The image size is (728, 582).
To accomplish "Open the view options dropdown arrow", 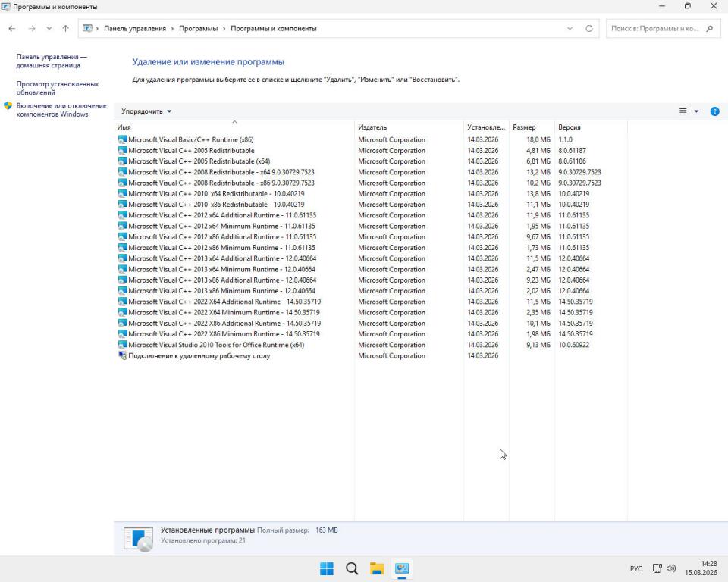I will pyautogui.click(x=696, y=111).
